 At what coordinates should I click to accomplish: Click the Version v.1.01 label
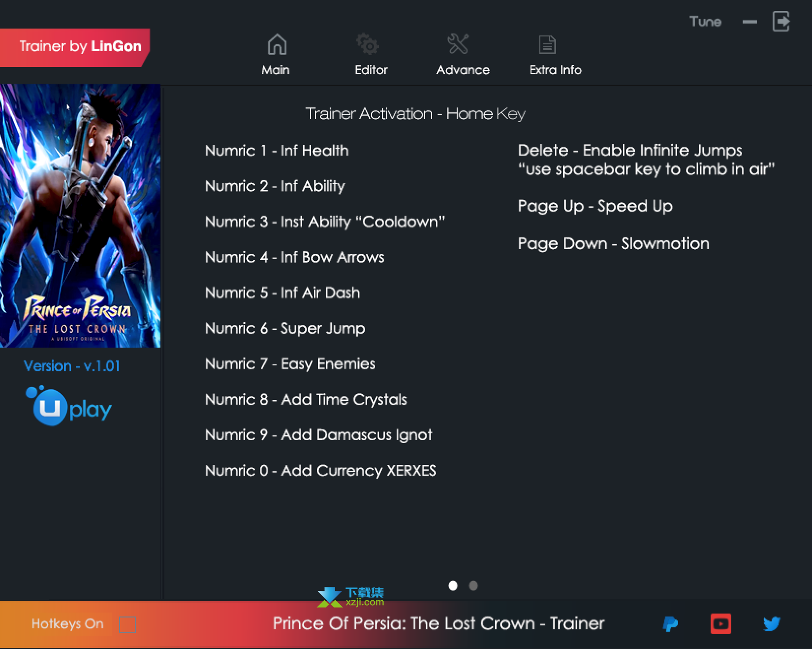pyautogui.click(x=72, y=366)
